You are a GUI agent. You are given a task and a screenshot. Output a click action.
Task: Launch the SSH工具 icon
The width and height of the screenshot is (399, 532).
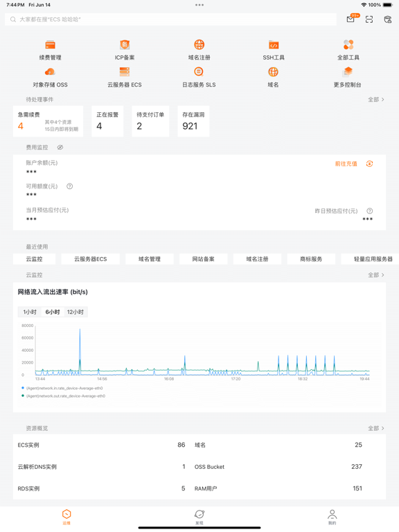click(x=274, y=45)
